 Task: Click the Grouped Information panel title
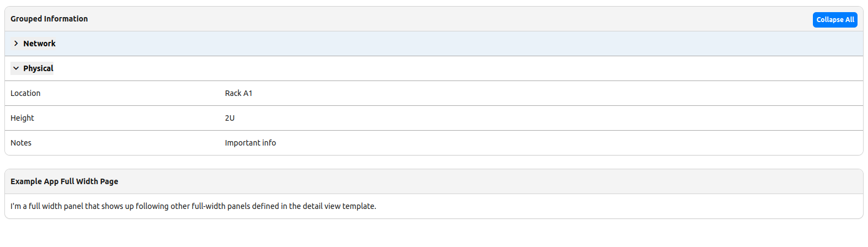coord(49,19)
